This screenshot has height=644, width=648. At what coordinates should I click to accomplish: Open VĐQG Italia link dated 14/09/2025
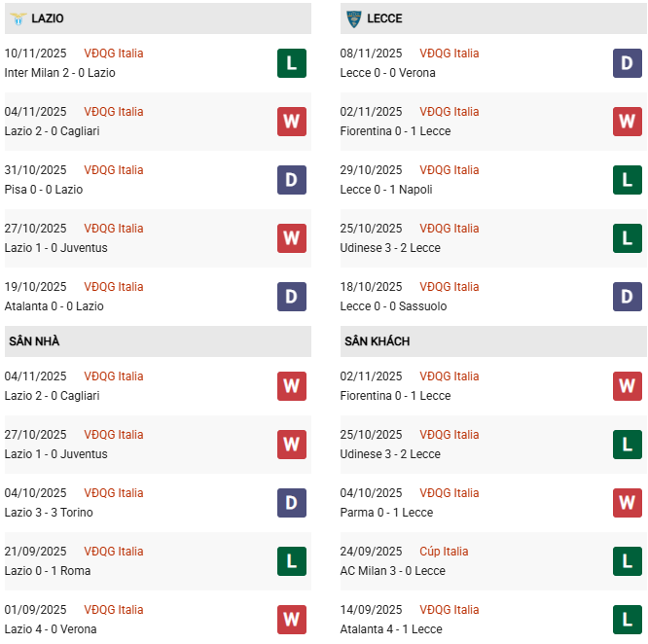click(x=449, y=610)
